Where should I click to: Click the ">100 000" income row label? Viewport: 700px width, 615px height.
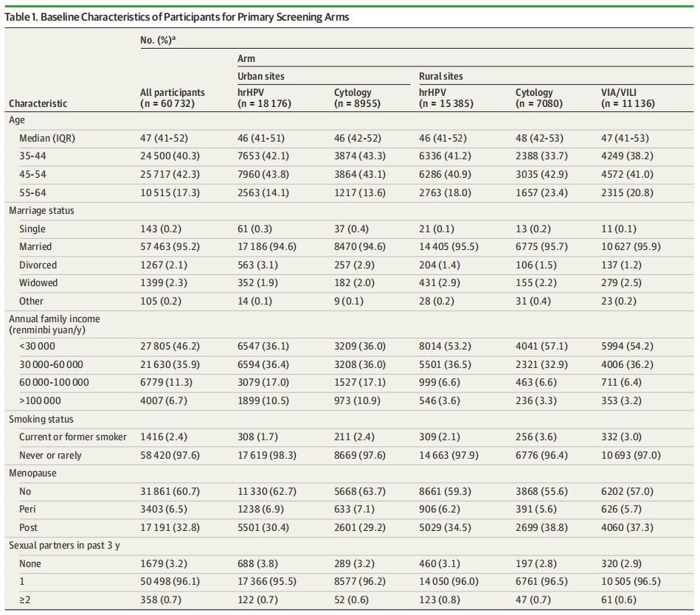(41, 401)
